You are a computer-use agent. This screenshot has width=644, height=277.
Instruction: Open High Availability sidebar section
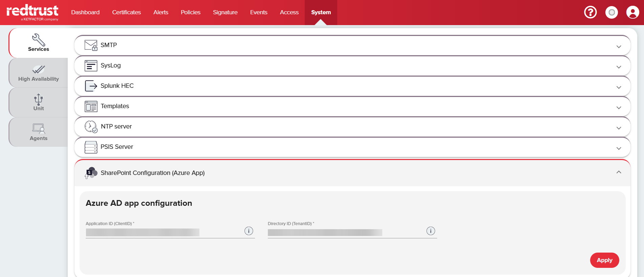click(x=39, y=73)
